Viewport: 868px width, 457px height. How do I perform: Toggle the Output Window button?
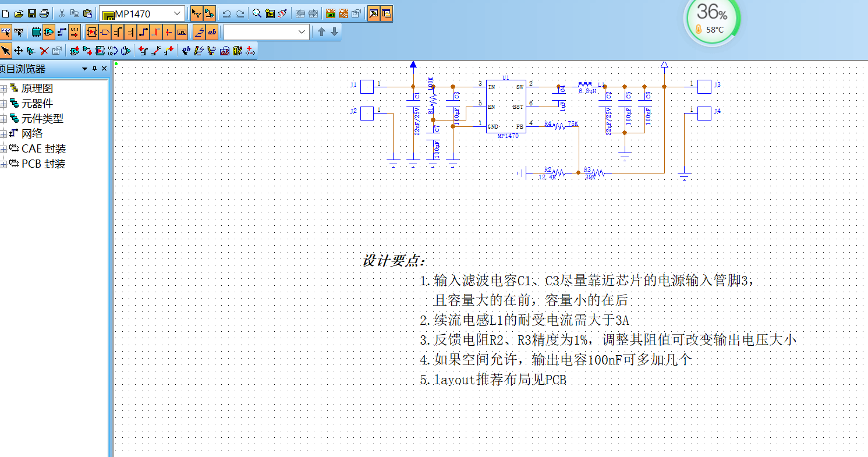click(x=373, y=13)
